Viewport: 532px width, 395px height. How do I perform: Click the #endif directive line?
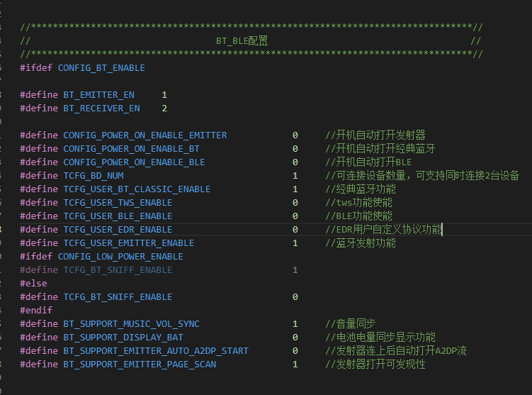click(36, 311)
